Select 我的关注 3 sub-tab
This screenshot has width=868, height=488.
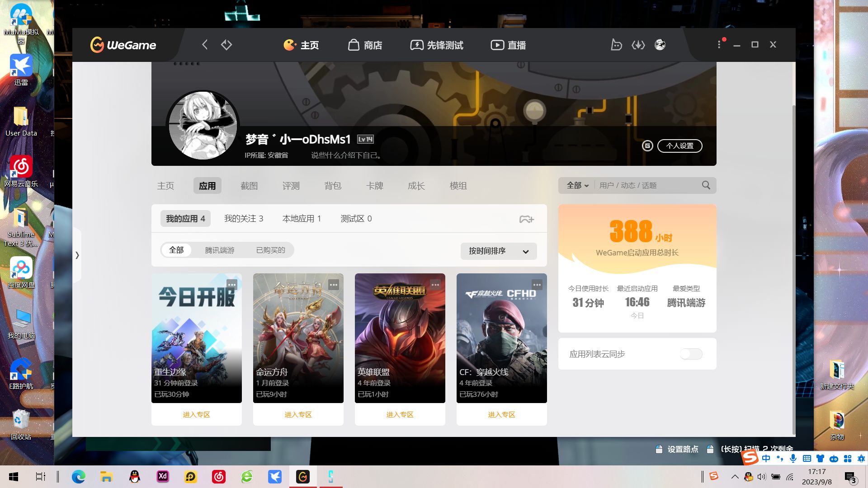click(x=244, y=219)
